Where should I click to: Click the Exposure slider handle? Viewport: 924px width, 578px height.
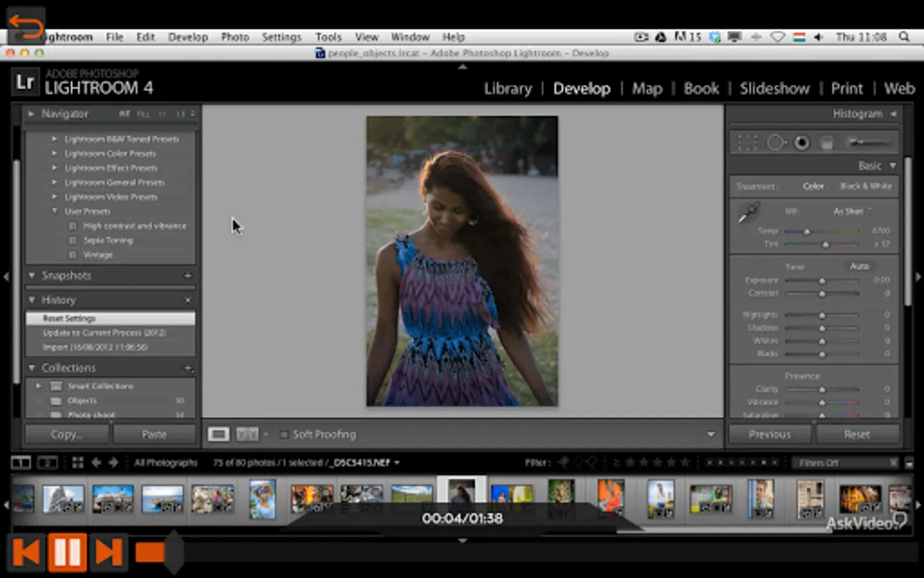click(822, 281)
